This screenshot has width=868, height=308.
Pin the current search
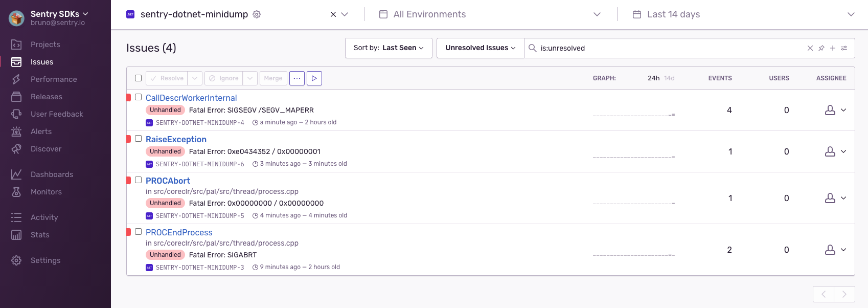(821, 48)
